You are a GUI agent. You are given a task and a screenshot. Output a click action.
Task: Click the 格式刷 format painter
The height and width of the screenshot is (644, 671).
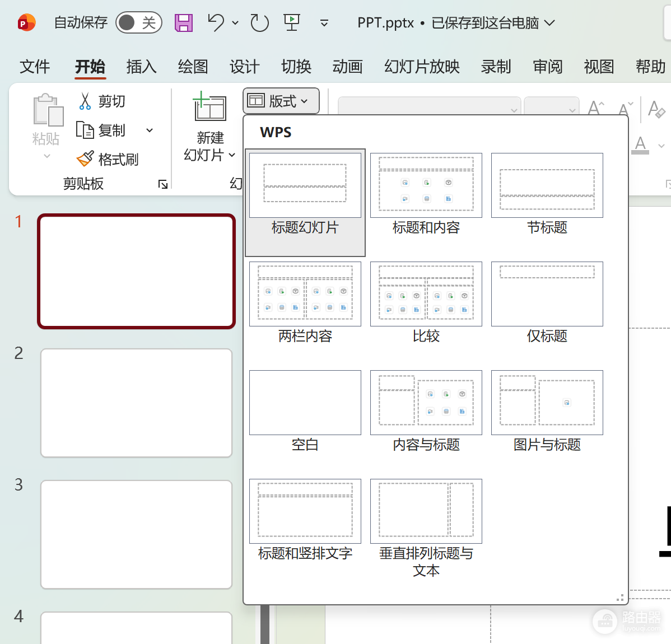(108, 159)
